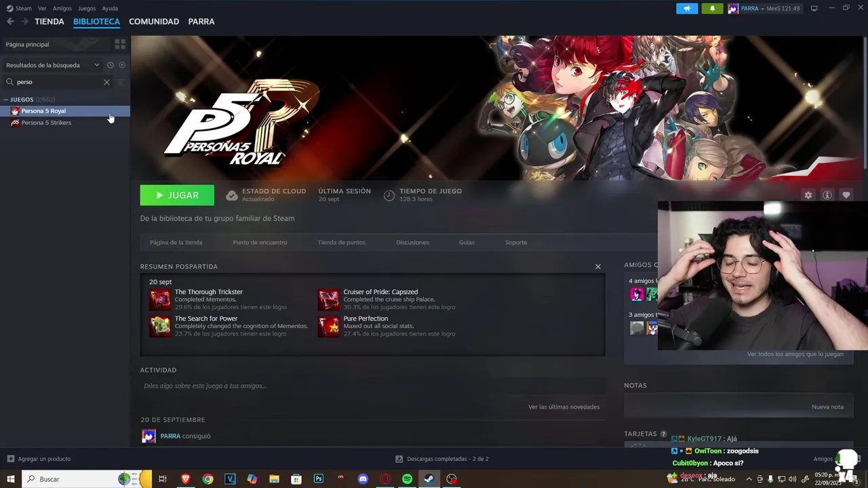
Task: Click the TARJETAS help question icon
Action: click(x=664, y=434)
